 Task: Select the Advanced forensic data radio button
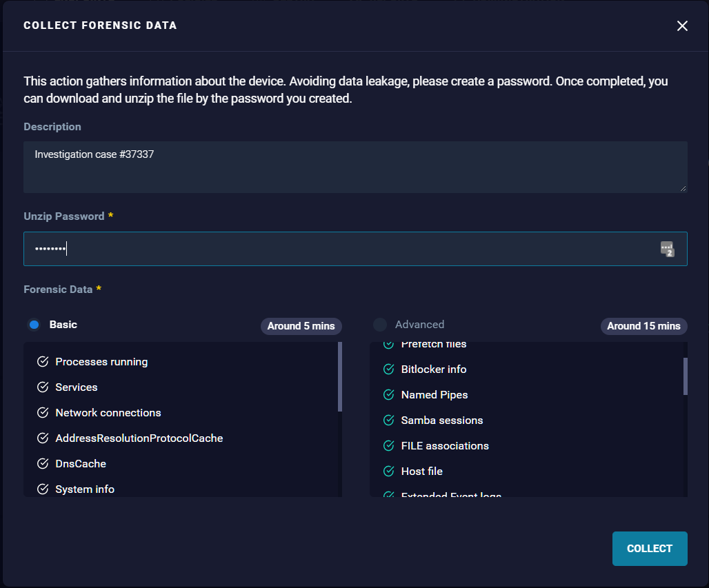pos(379,324)
